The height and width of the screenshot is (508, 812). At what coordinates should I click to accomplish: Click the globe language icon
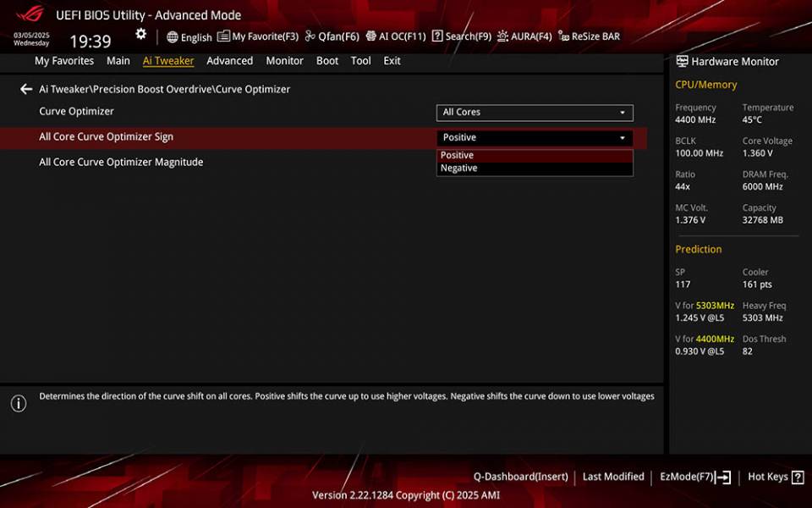point(173,36)
